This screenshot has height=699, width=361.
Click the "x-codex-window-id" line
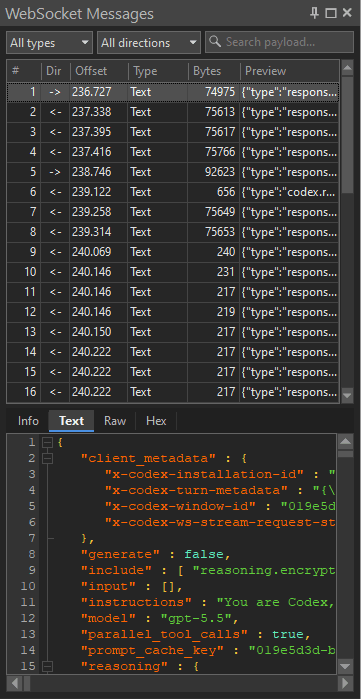pyautogui.click(x=220, y=506)
